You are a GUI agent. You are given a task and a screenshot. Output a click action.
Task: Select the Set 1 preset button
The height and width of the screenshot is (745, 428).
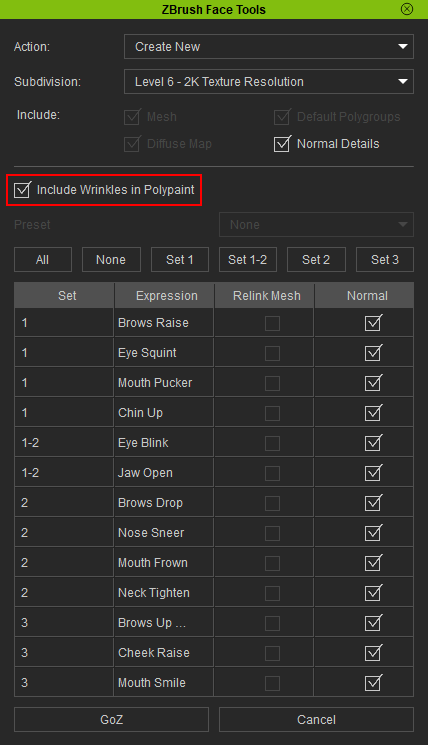[x=180, y=259]
